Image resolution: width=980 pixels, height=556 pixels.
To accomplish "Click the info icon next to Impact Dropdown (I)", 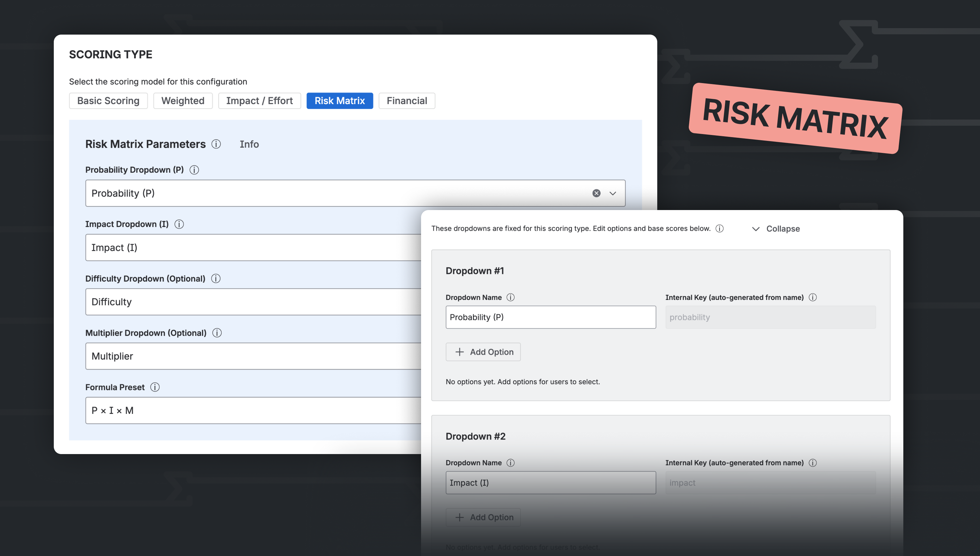I will [x=179, y=224].
